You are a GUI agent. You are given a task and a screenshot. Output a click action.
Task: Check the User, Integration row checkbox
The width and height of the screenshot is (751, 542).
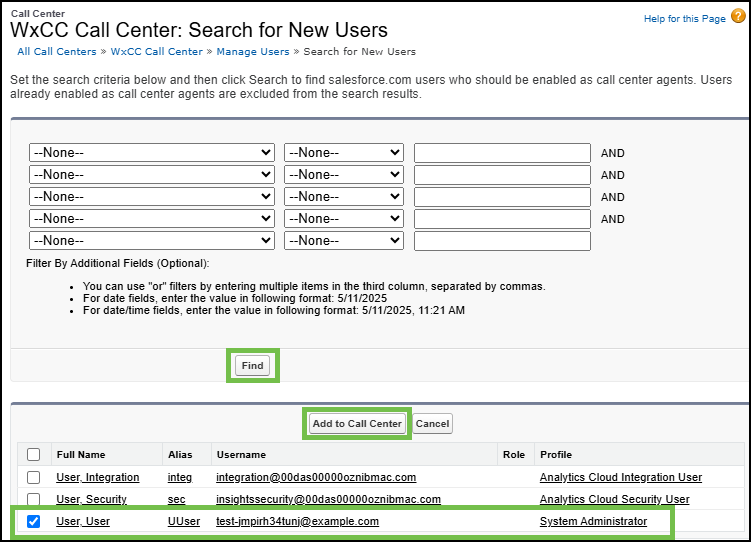[x=34, y=477]
